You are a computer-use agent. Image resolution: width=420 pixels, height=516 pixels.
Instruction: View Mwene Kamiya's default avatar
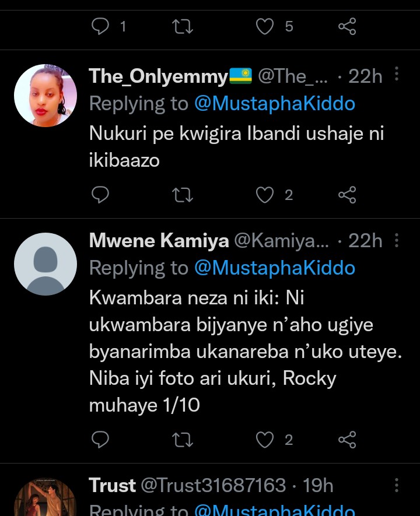point(45,264)
